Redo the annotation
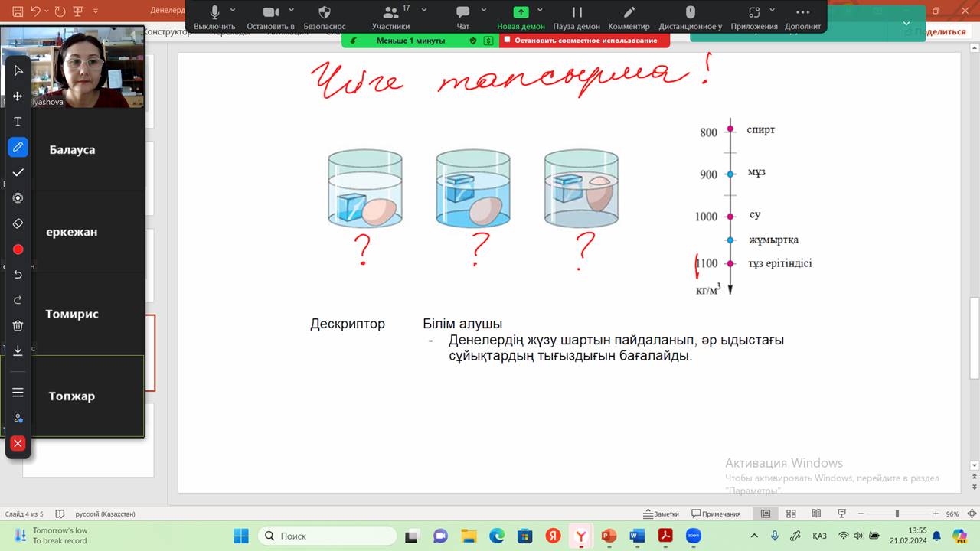This screenshot has height=551, width=980. coord(18,300)
